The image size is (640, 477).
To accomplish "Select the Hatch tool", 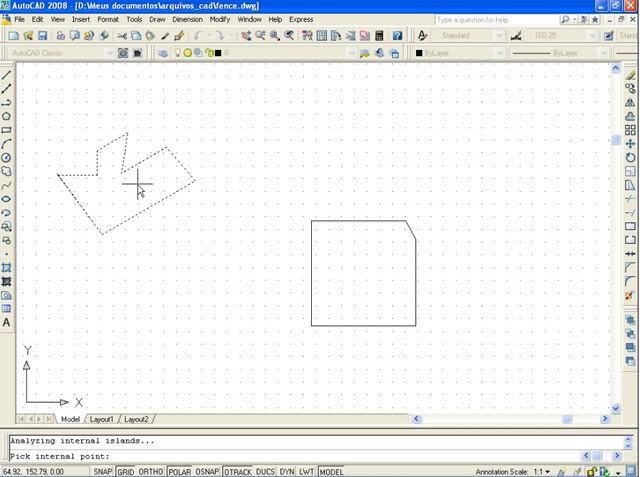I will tap(6, 268).
